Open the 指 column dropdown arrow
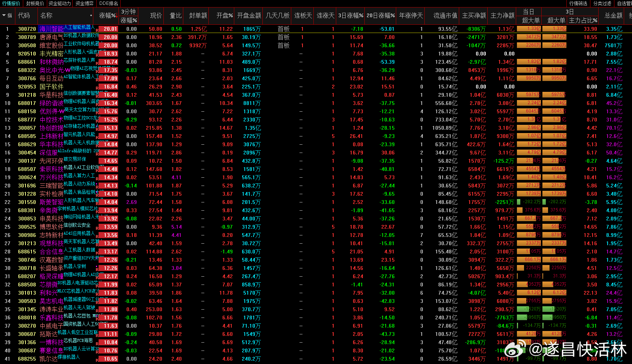Image resolution: width=632 pixels, height=364 pixels. pyautogui.click(x=4, y=15)
